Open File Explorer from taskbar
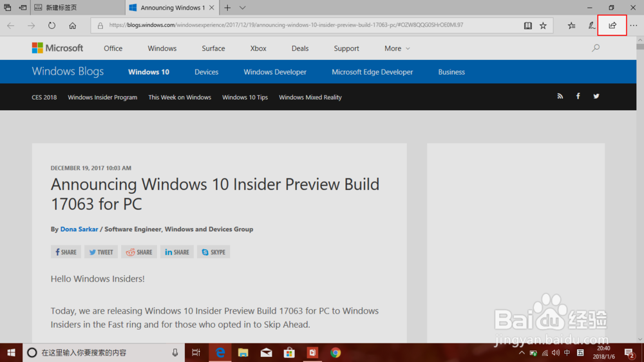The image size is (644, 362). coord(243,352)
